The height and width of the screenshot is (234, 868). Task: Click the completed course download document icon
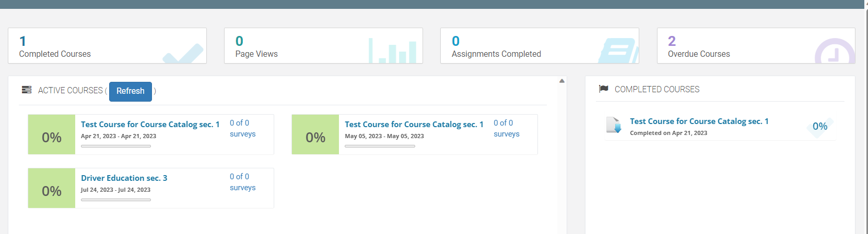(614, 125)
